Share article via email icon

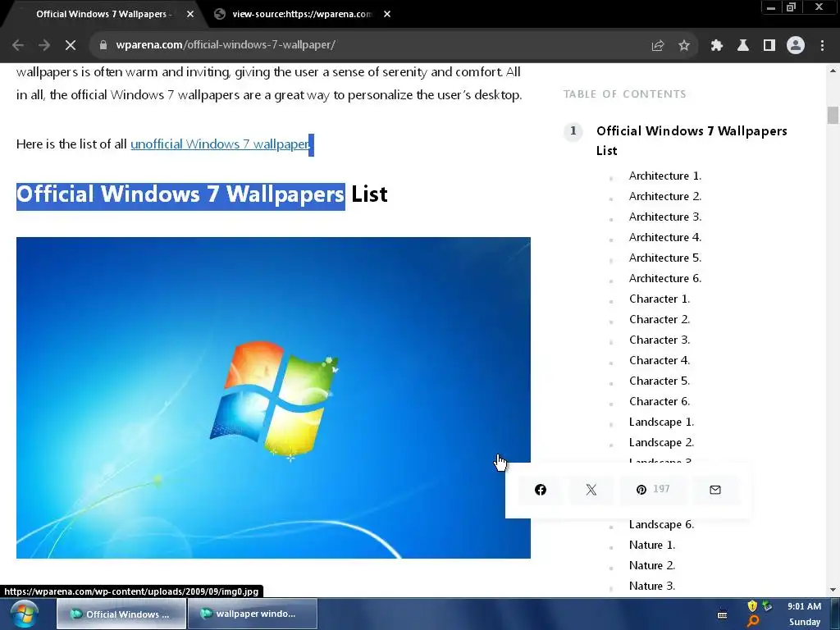tap(715, 490)
